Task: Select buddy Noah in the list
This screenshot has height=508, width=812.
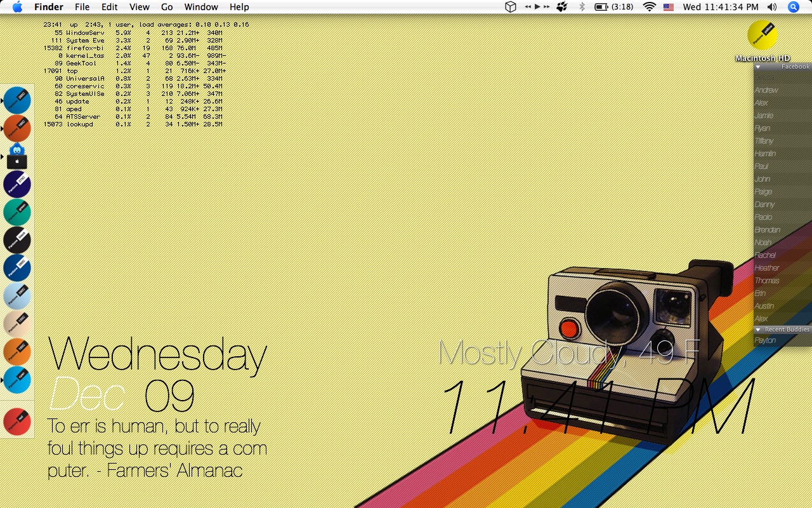Action: click(783, 243)
